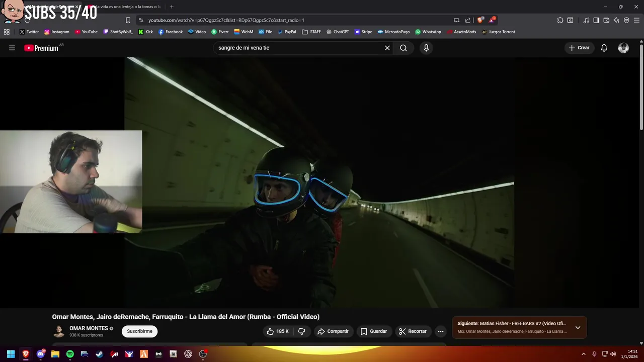Toggle the browser sidebar panel icon
This screenshot has width=644, height=362.
[x=596, y=20]
